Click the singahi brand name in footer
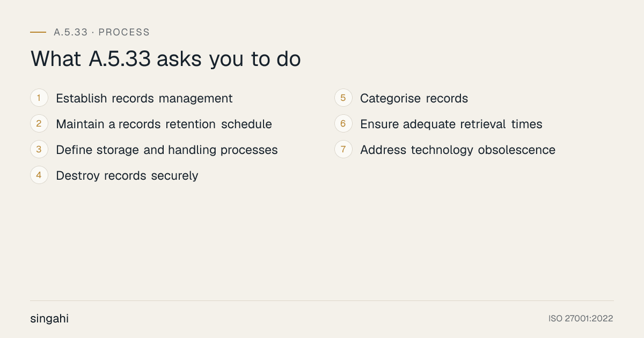Screen dimensions: 644x338 (x=49, y=319)
